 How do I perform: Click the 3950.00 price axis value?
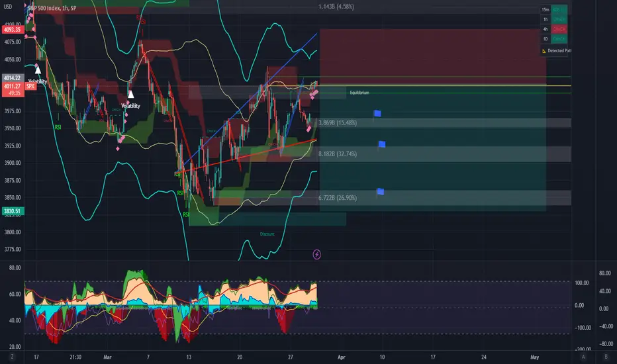point(13,128)
